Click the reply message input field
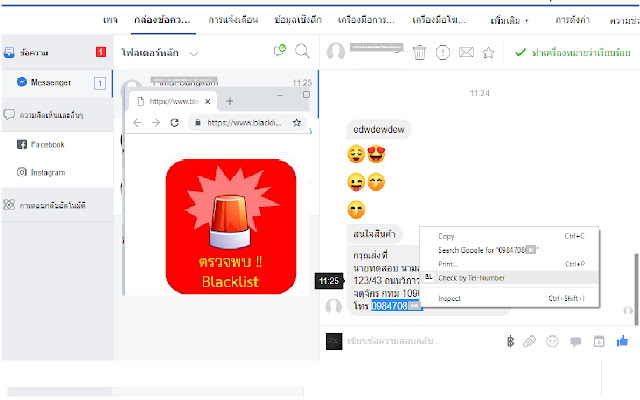The image size is (640, 400). 420,341
